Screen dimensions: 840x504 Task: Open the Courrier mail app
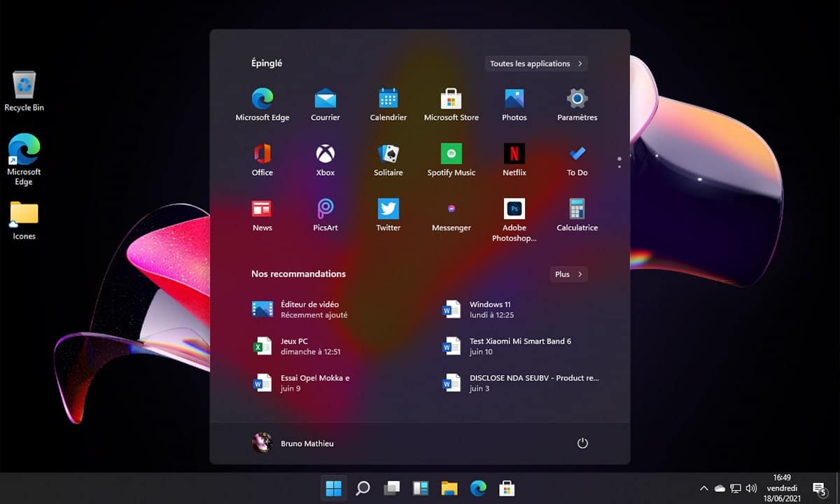[x=325, y=105]
